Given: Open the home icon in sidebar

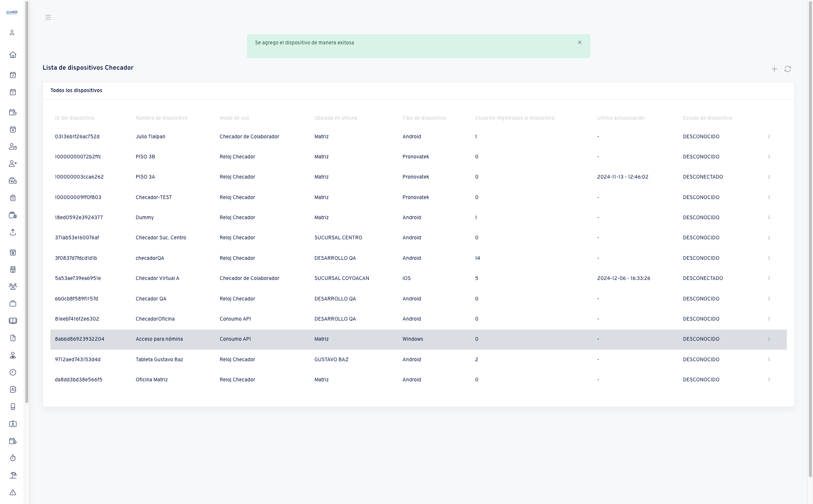Looking at the screenshot, I should click(x=13, y=55).
